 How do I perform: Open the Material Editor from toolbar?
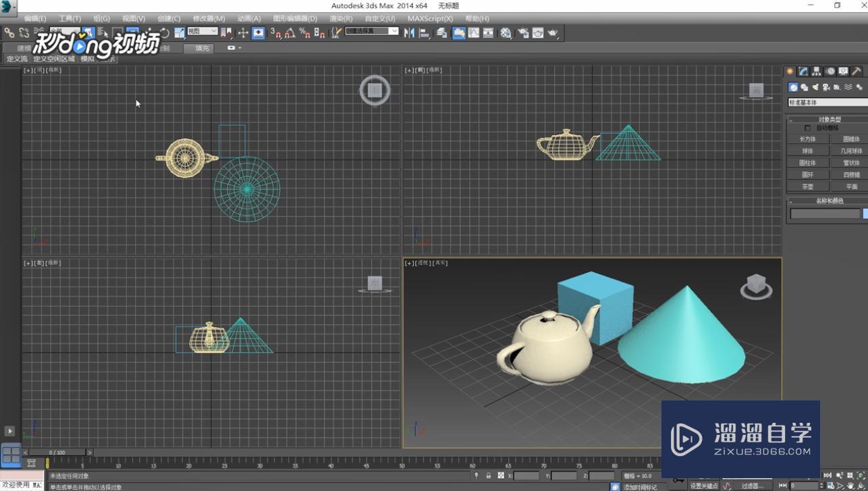tap(506, 32)
